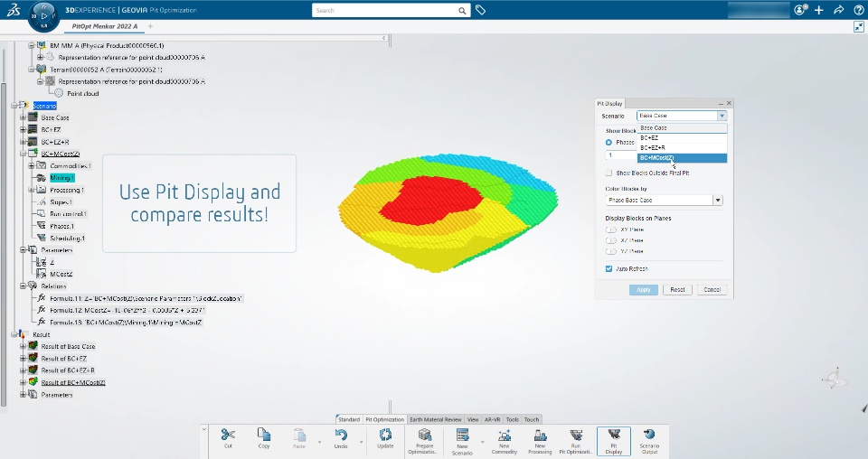868x459 pixels.
Task: Switch to the AR-VR tab
Action: (x=492, y=420)
